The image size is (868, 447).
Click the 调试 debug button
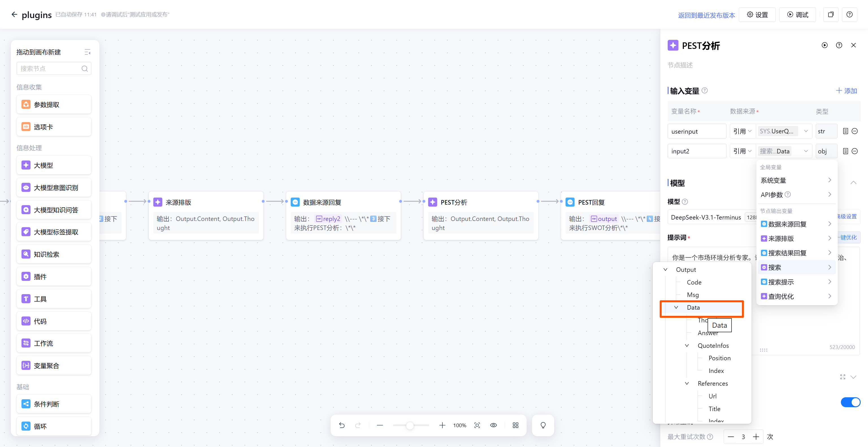[798, 15]
